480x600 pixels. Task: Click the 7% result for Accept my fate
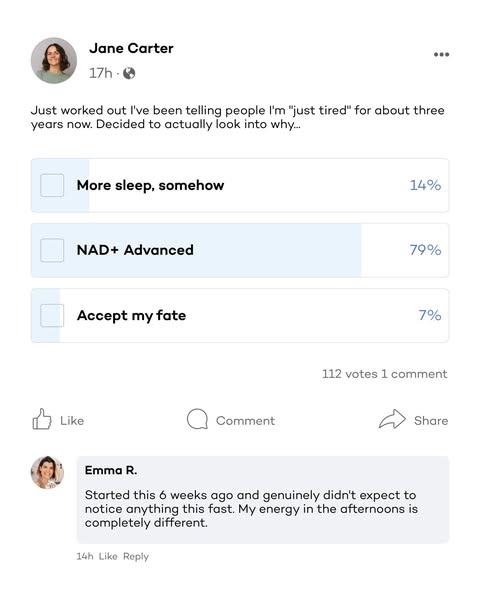(x=430, y=315)
